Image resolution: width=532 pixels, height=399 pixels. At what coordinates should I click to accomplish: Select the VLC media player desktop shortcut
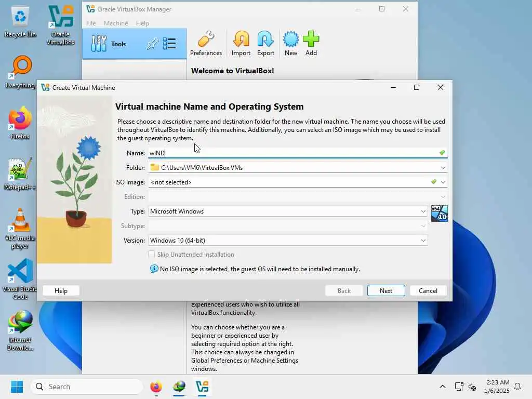point(20,229)
